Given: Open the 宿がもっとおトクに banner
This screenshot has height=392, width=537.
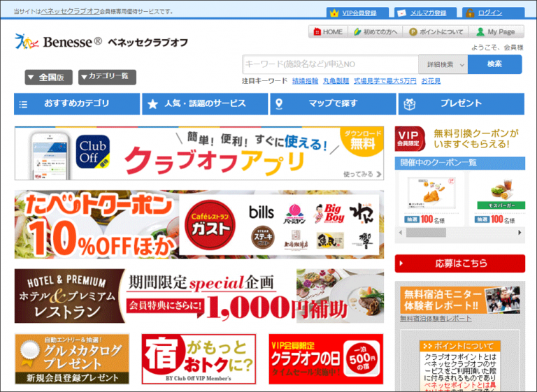Looking at the screenshot, I should pos(199,359).
